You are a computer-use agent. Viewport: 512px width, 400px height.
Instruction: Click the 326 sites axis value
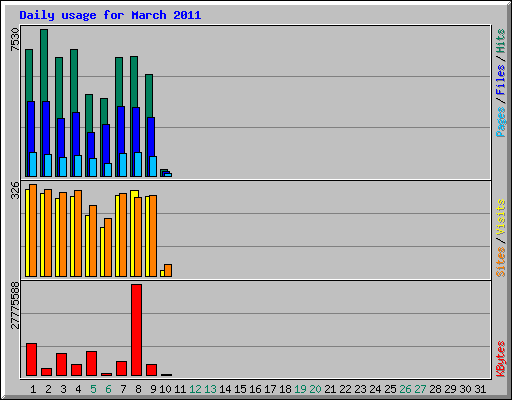click(x=15, y=190)
